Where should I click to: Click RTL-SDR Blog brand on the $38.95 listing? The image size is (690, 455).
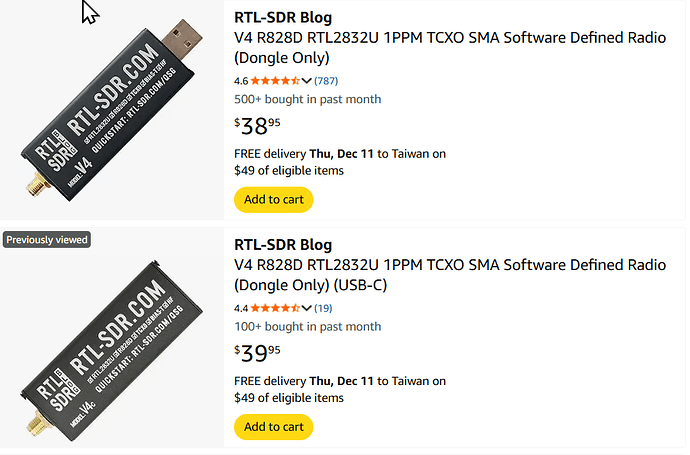[283, 17]
